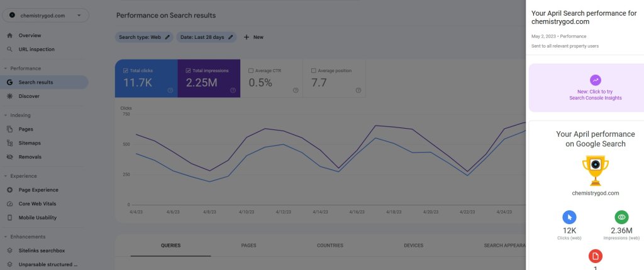Switch to the COUNTRIES tab
The width and height of the screenshot is (644, 270).
330,246
